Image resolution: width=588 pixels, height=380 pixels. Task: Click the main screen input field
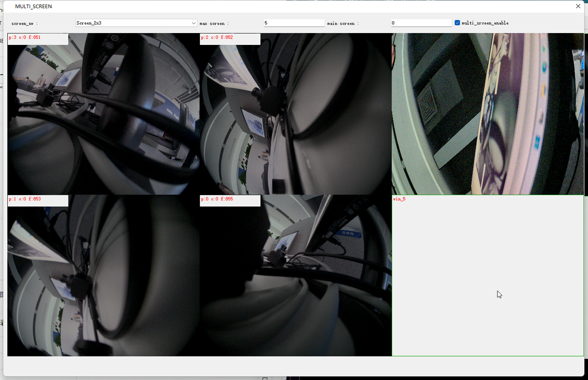[x=421, y=23]
